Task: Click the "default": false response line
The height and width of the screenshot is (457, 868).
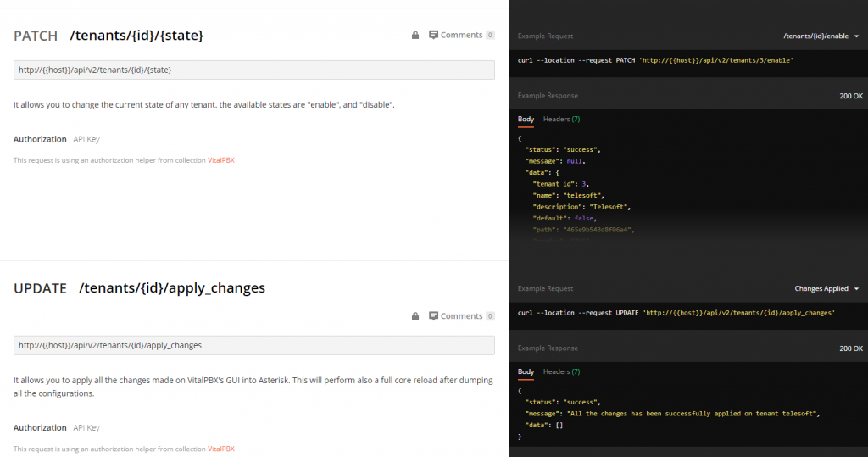Action: 565,218
